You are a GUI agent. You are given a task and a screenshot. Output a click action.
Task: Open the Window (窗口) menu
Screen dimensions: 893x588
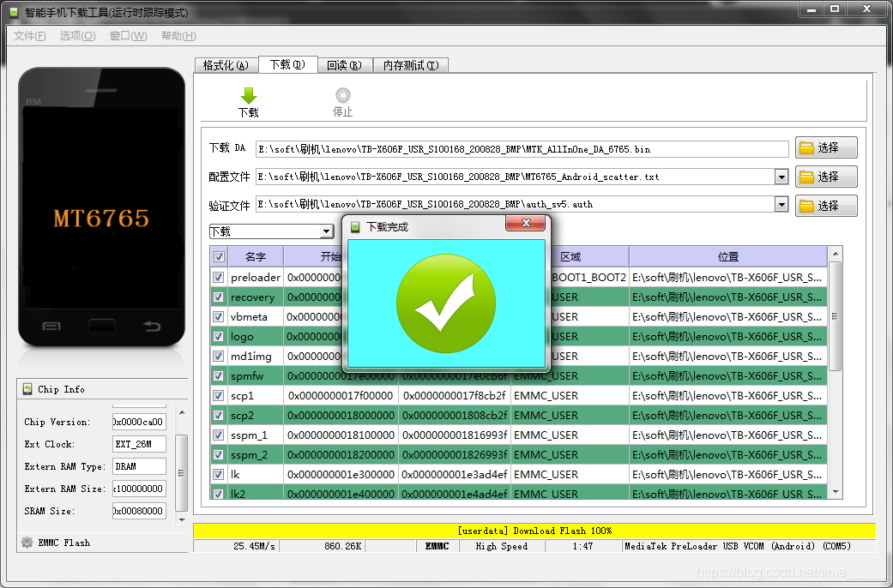[128, 36]
